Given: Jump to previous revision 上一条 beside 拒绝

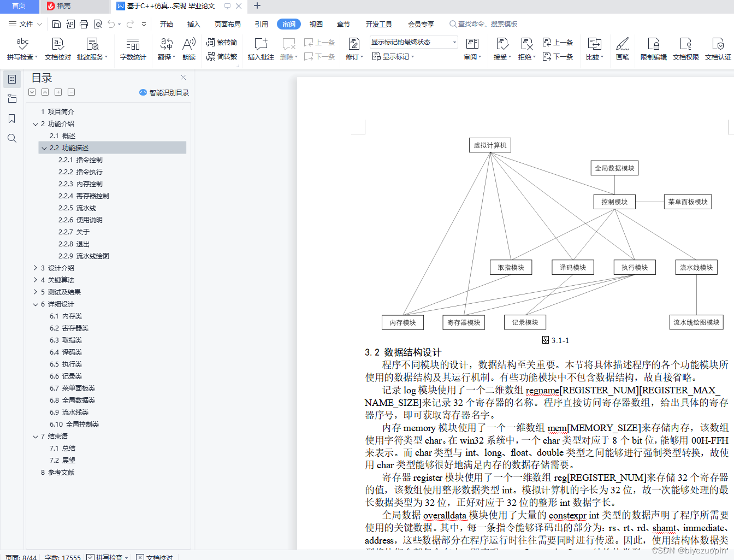Looking at the screenshot, I should pyautogui.click(x=558, y=42).
